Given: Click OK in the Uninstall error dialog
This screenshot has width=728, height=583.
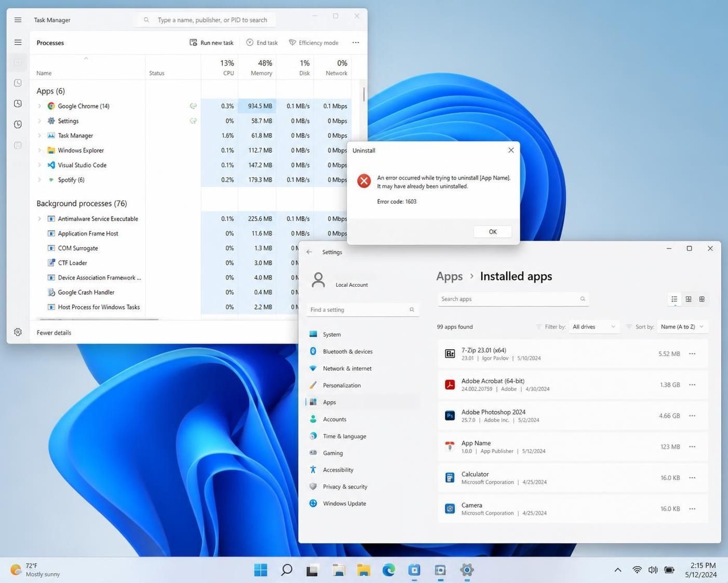Looking at the screenshot, I should (x=493, y=232).
